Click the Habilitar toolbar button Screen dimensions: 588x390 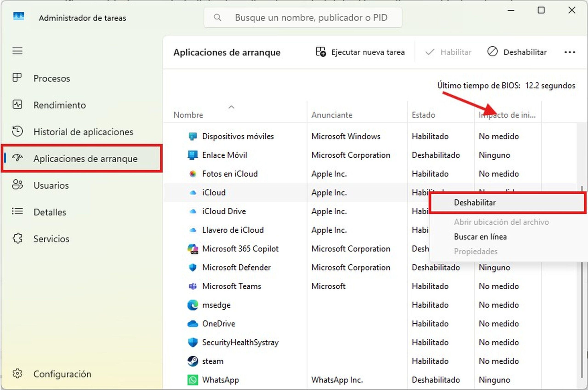[x=448, y=52]
